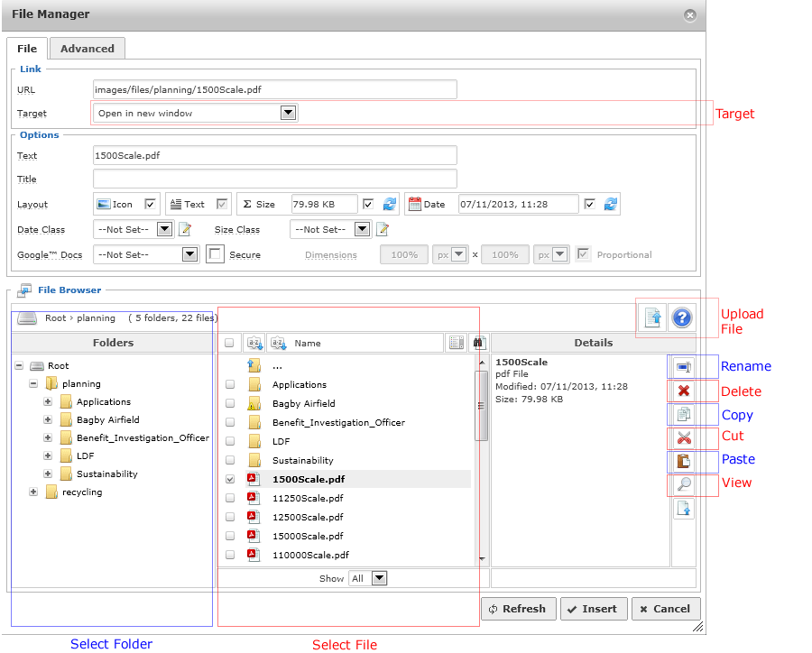This screenshot has width=812, height=653.
Task: Refresh the Date value icon
Action: click(611, 204)
